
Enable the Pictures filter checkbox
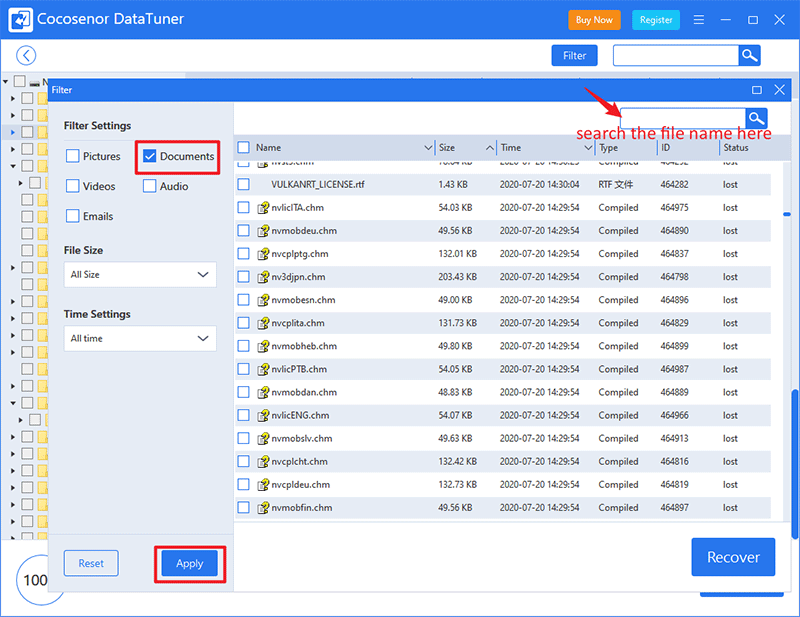(x=72, y=156)
